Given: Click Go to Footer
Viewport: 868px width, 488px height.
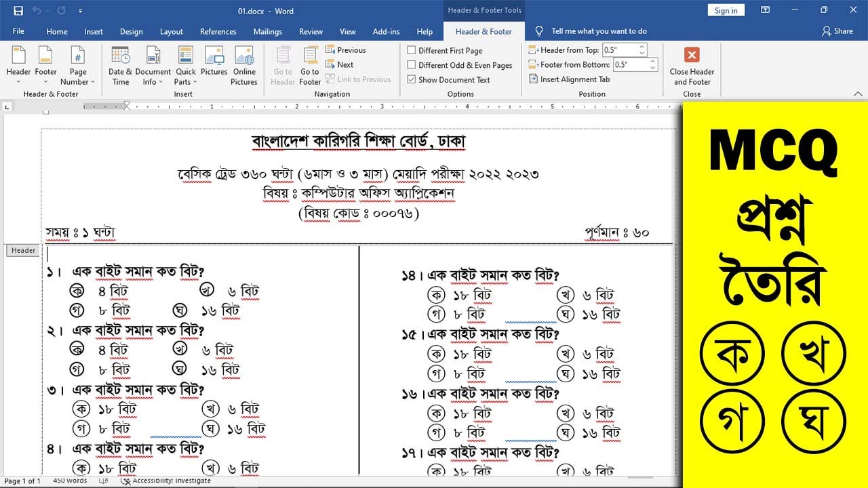Looking at the screenshot, I should pos(310,66).
